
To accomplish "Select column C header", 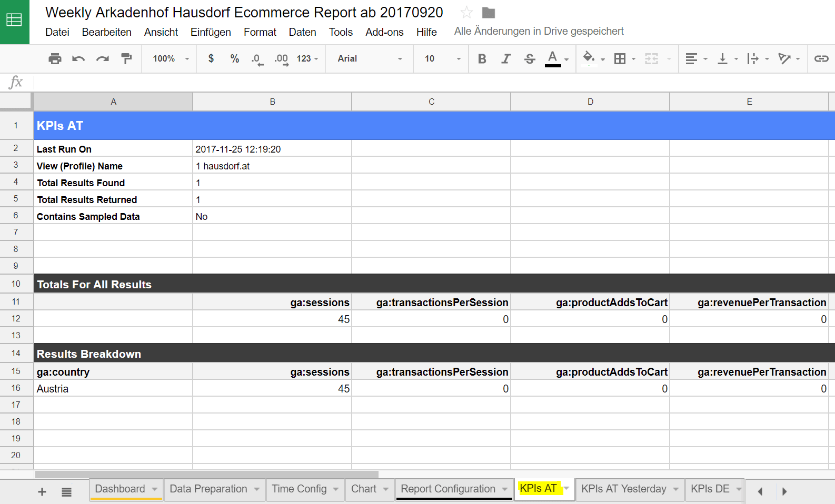I will (x=431, y=102).
